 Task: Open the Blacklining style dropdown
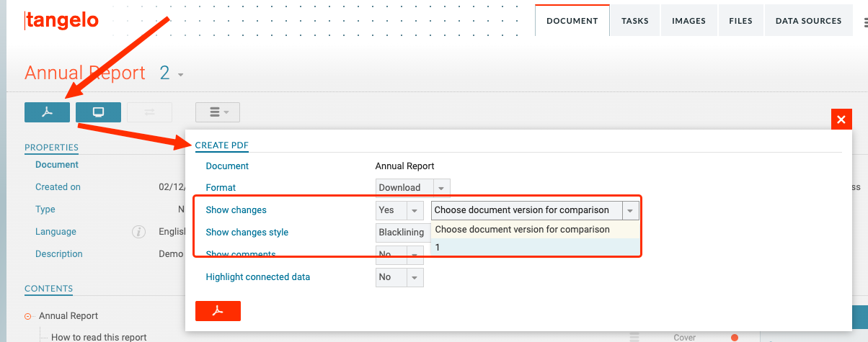pos(403,233)
